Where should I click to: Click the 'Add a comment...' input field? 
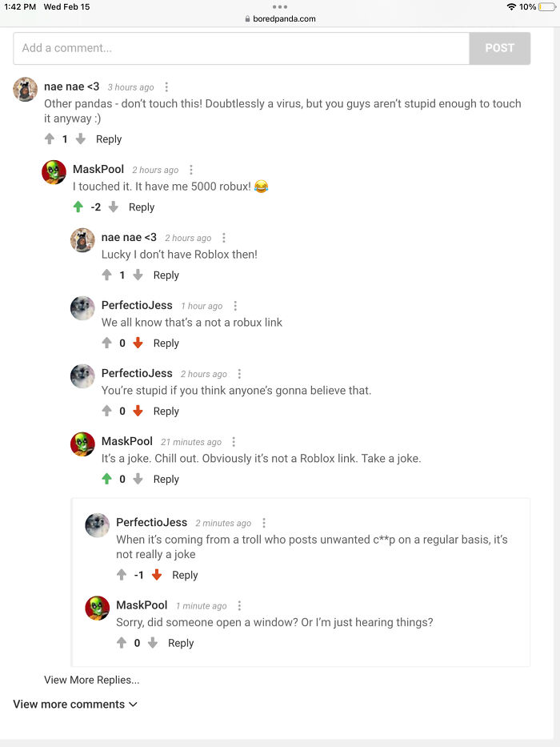pyautogui.click(x=240, y=48)
